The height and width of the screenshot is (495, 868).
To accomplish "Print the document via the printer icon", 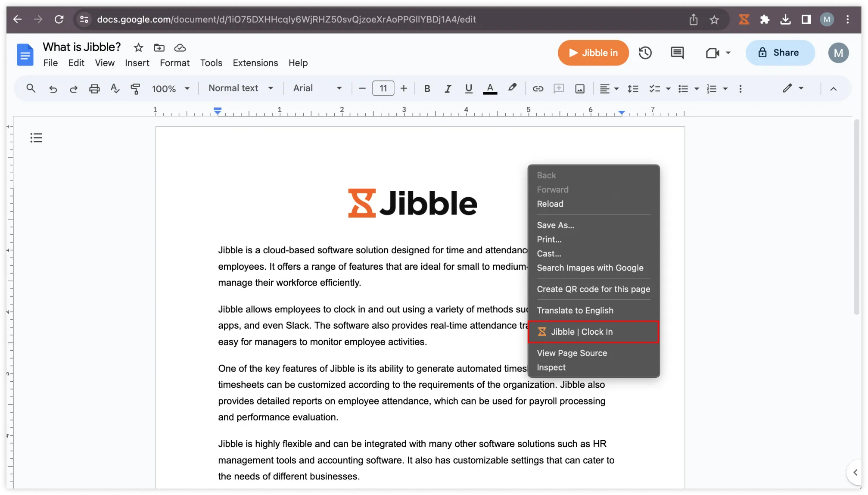I will pos(94,88).
